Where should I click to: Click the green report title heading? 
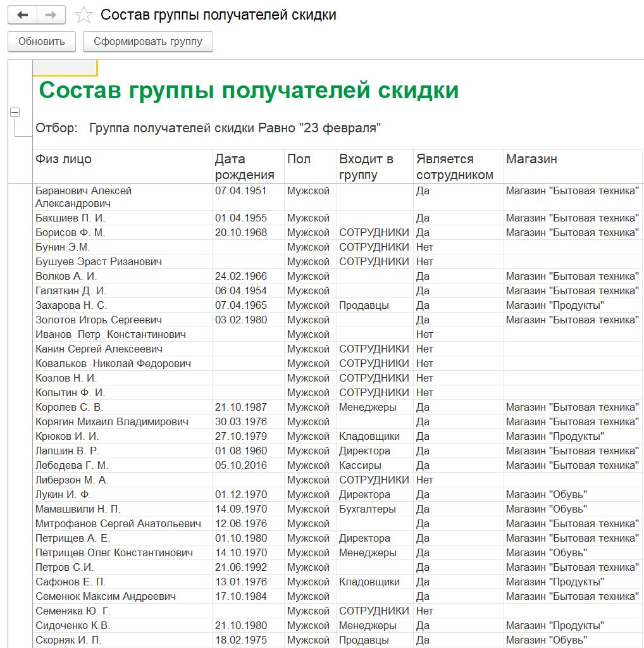248,90
